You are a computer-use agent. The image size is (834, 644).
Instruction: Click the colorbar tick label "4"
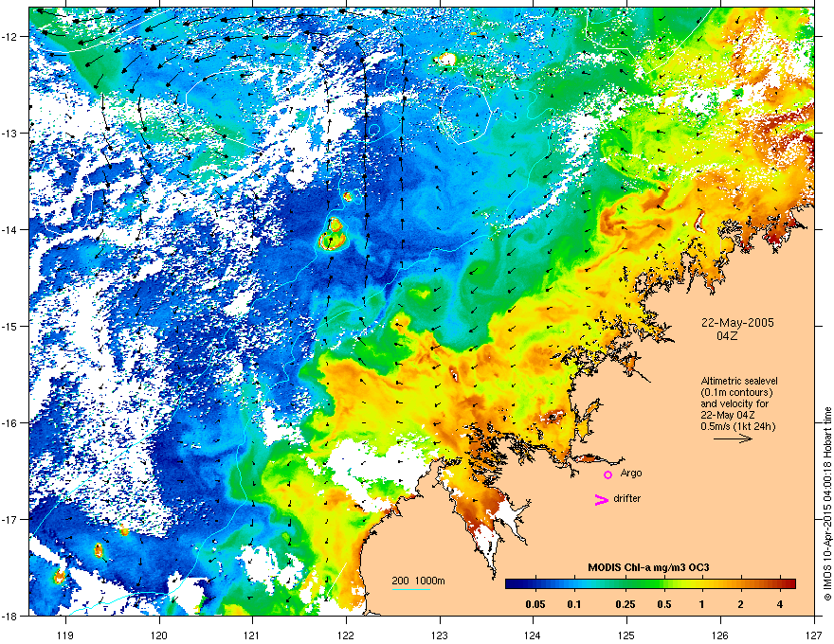coord(780,604)
